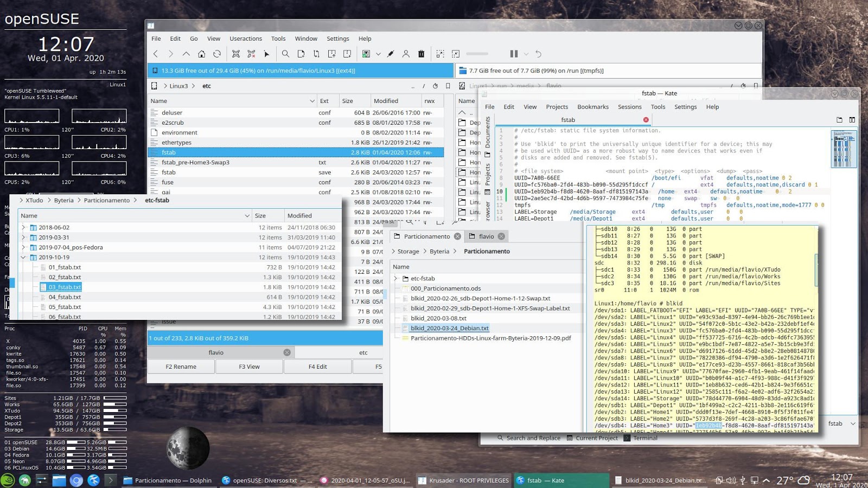Close the flavio tab in Krusader
Image resolution: width=868 pixels, height=488 pixels.
coord(287,352)
